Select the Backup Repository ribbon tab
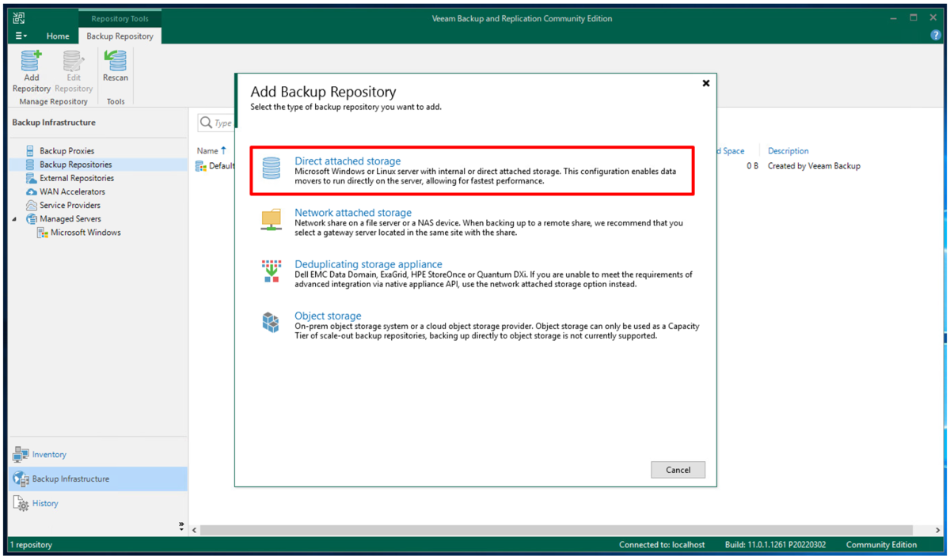This screenshot has height=560, width=950. pyautogui.click(x=120, y=36)
